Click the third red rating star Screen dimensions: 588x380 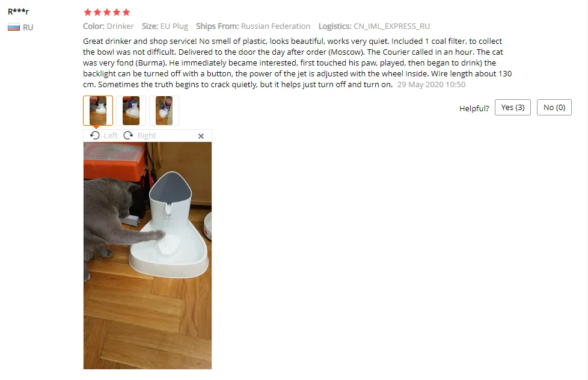coord(107,13)
